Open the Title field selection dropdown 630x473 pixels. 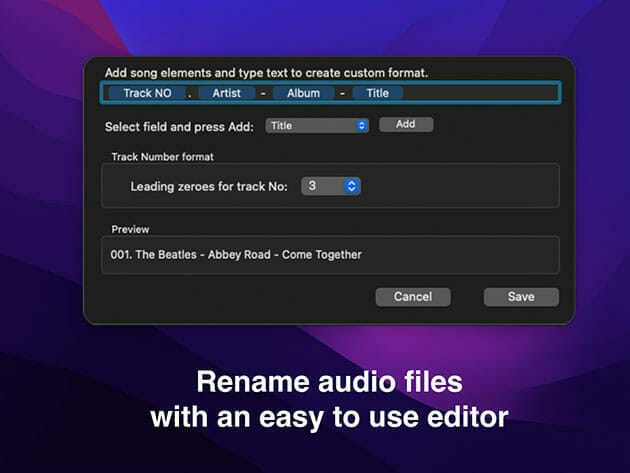[x=318, y=126]
